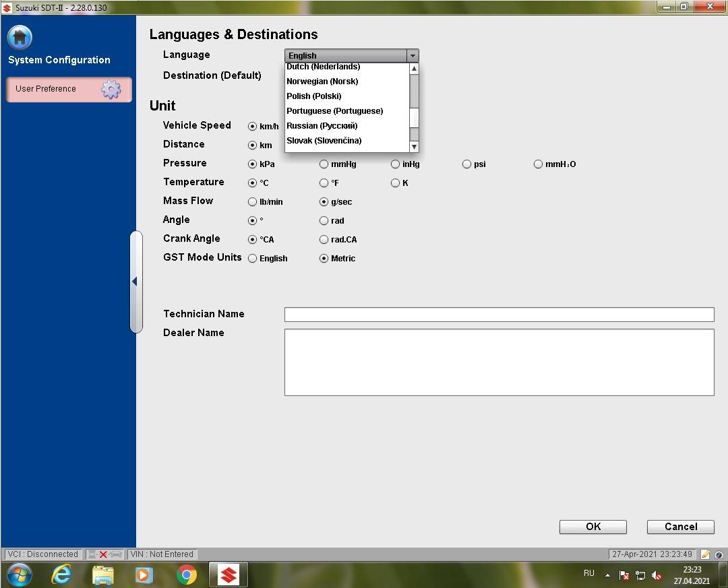The image size is (728, 588).
Task: Select Metric for GST Mode Units
Action: click(x=324, y=259)
